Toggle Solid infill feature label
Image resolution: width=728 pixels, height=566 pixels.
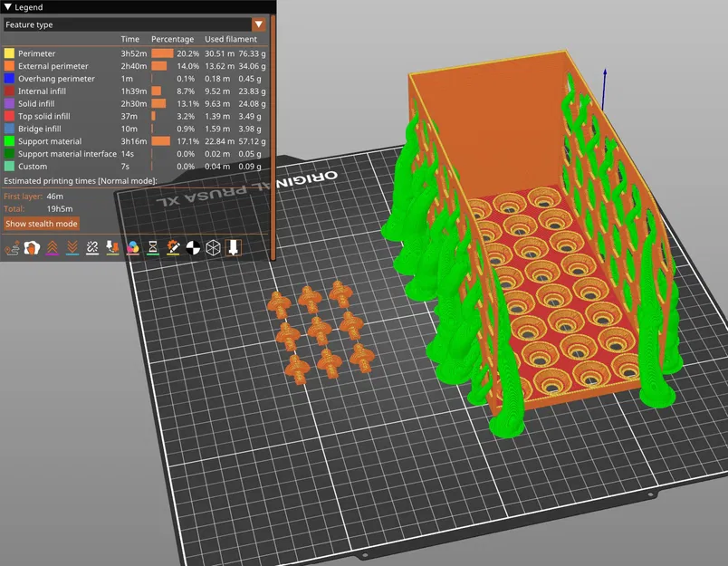tap(36, 103)
